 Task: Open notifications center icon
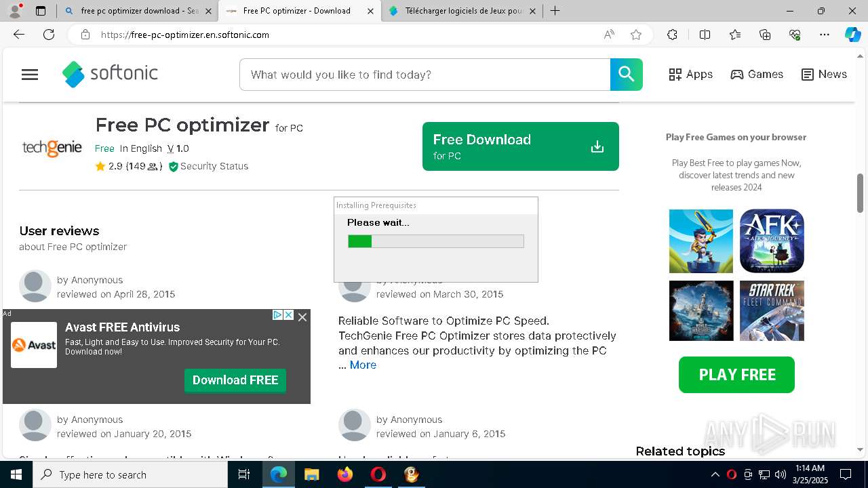point(846,474)
